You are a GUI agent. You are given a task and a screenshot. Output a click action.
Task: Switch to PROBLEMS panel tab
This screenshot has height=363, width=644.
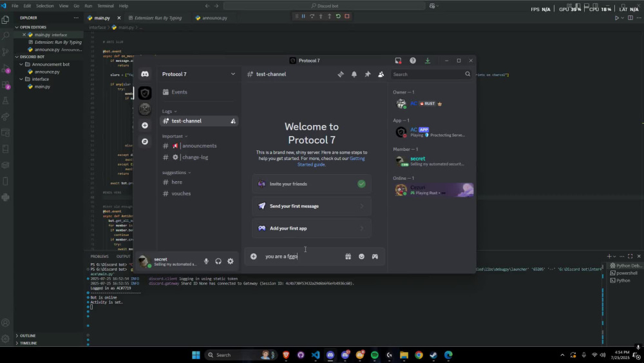click(x=99, y=257)
